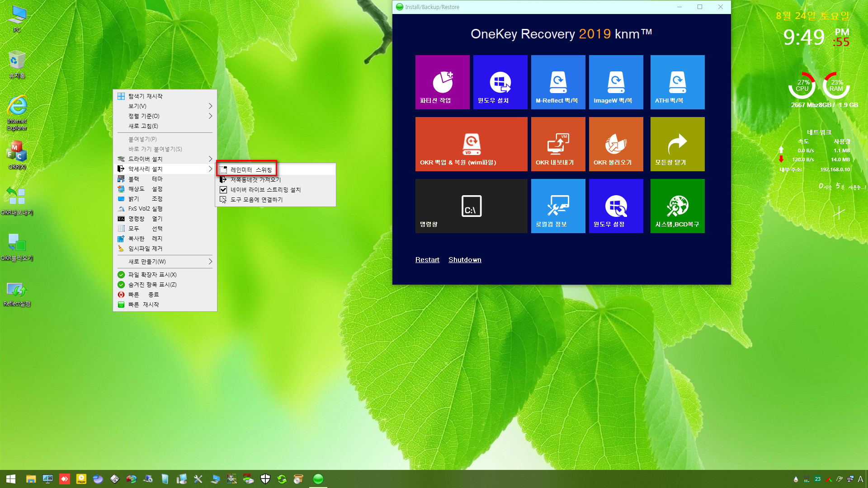Click the Restart link

(x=427, y=260)
